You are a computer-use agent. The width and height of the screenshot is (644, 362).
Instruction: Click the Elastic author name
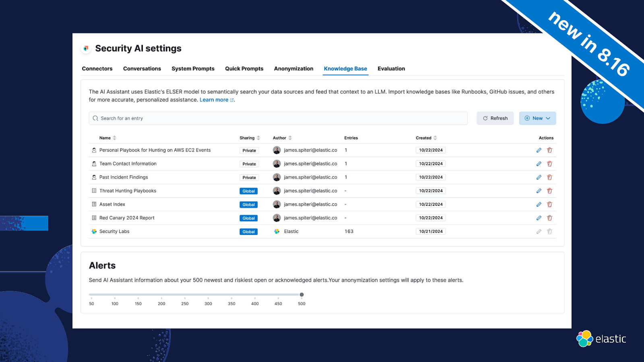click(291, 231)
